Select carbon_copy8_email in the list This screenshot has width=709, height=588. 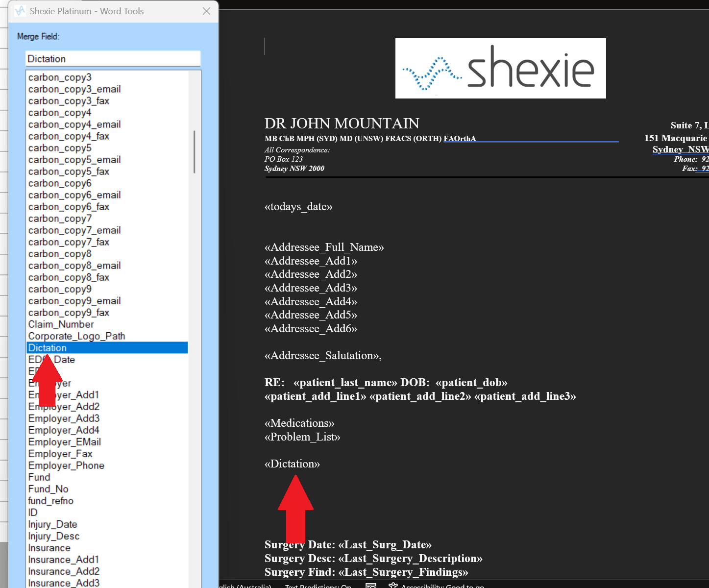(x=107, y=266)
